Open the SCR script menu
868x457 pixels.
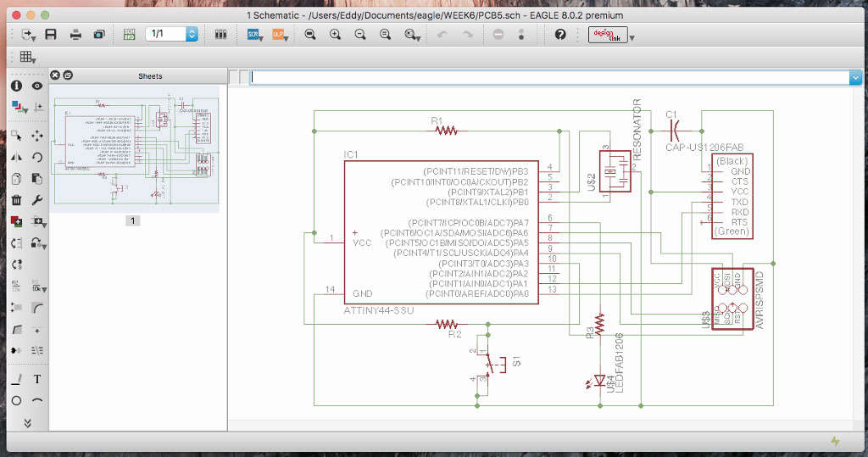(254, 35)
